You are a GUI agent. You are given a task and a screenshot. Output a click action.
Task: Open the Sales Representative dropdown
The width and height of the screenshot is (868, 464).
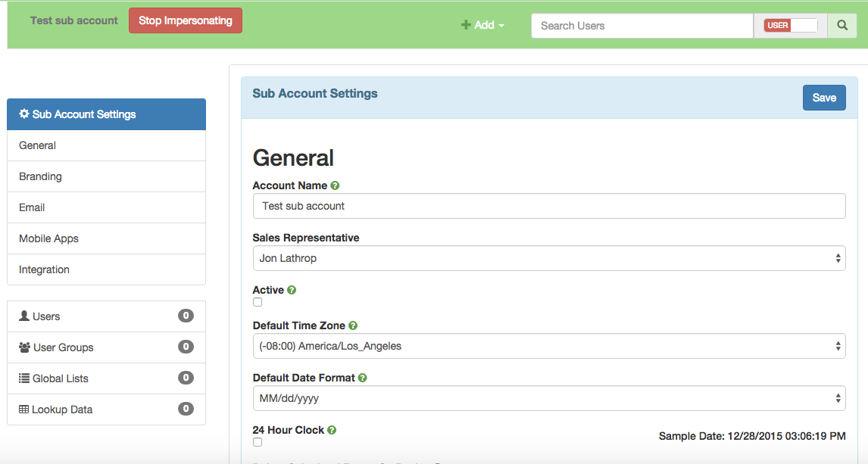click(x=548, y=258)
